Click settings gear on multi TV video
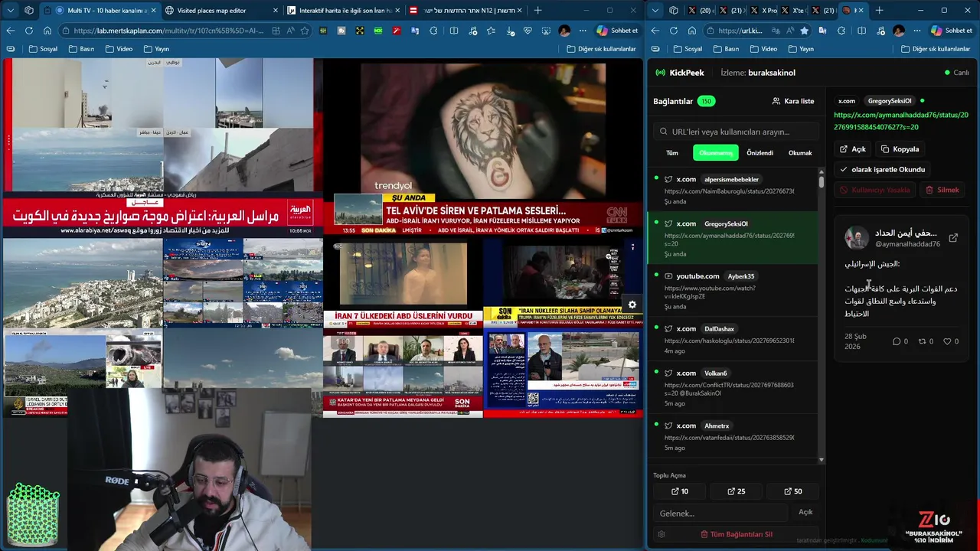 632,305
